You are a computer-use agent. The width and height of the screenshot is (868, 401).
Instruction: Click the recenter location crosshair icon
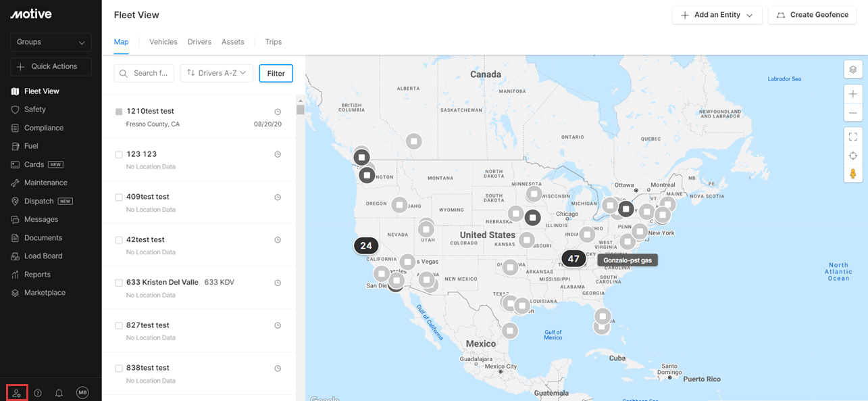click(x=852, y=156)
